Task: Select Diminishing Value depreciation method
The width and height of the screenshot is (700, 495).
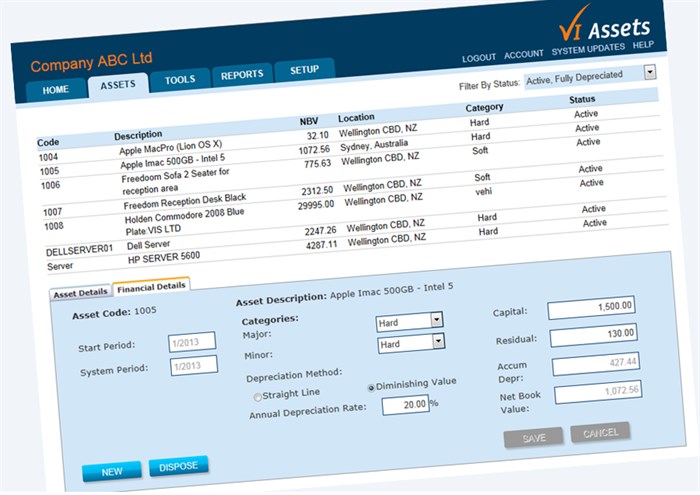Action: click(x=371, y=388)
